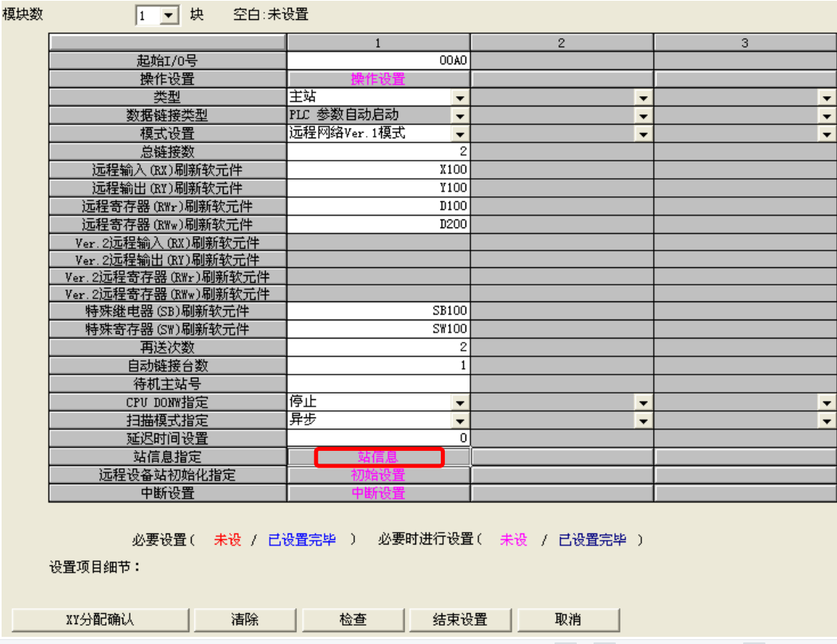The image size is (837, 644).
Task: Click the 起始I/O号 field showing 00A0
Action: tap(378, 60)
